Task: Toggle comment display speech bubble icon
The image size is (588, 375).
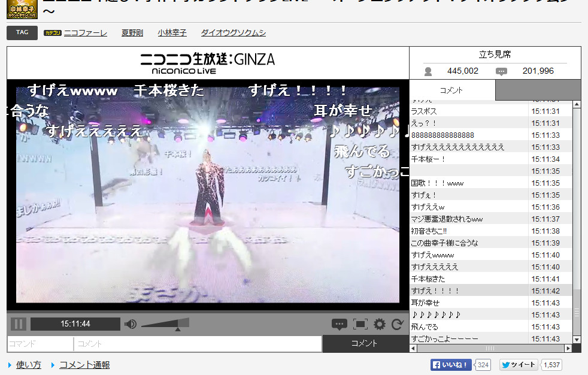Action: point(340,324)
